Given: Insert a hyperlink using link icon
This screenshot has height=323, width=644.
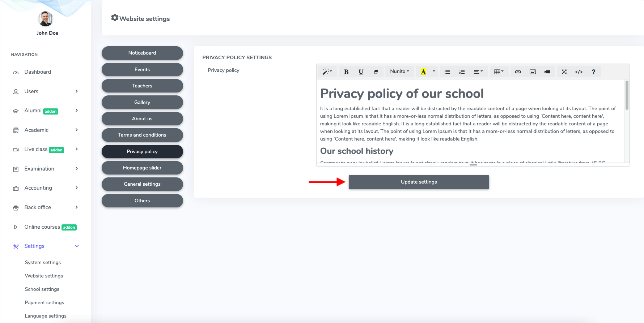Looking at the screenshot, I should pyautogui.click(x=518, y=72).
